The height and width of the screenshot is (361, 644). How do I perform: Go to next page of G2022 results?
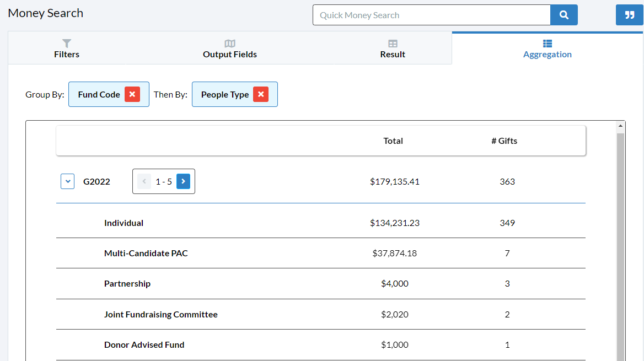point(183,181)
